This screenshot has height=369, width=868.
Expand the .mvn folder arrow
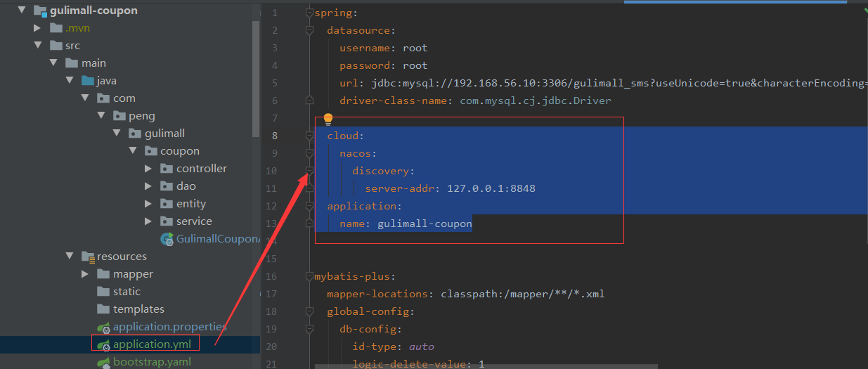[38, 28]
